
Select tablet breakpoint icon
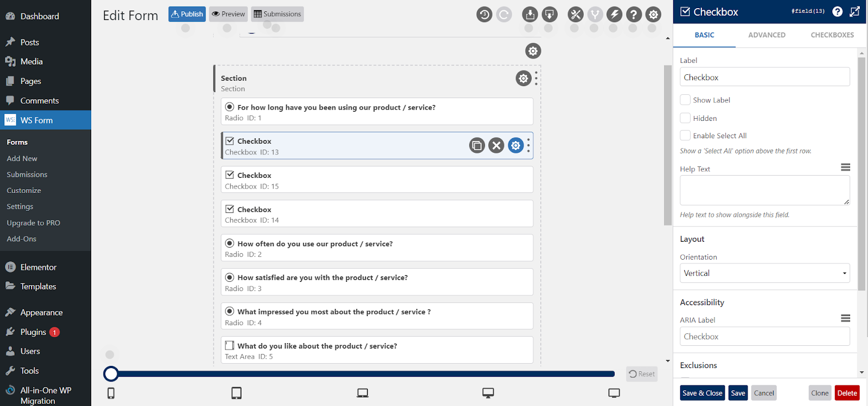point(237,393)
